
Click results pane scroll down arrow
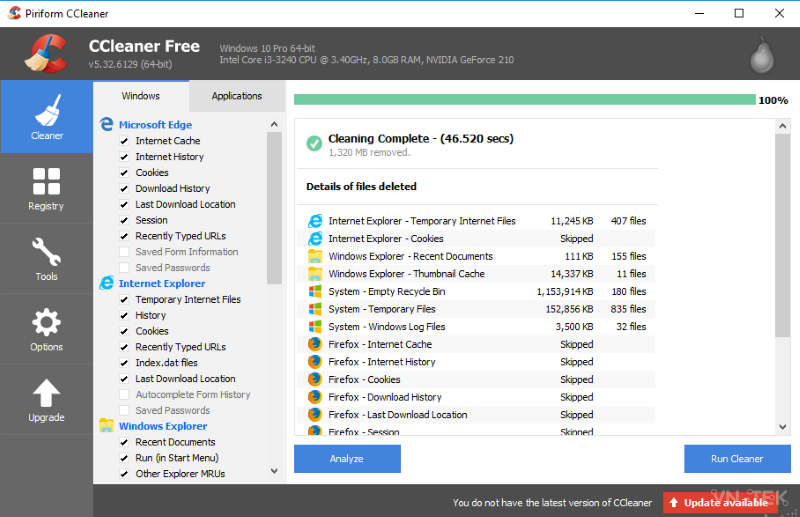[783, 427]
